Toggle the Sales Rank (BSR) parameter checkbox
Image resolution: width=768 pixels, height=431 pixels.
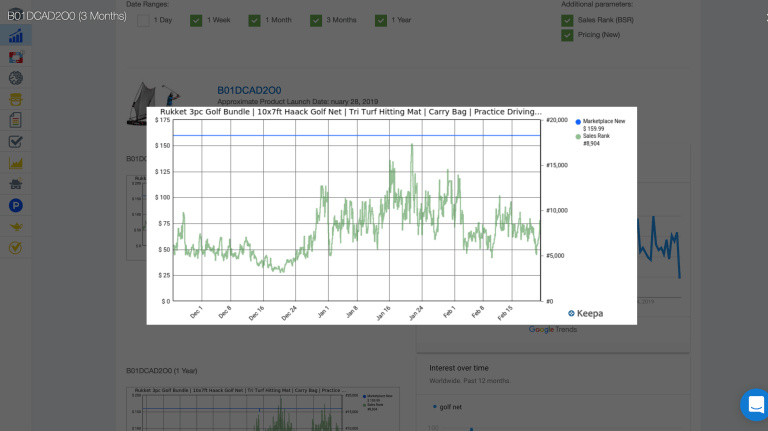point(567,21)
